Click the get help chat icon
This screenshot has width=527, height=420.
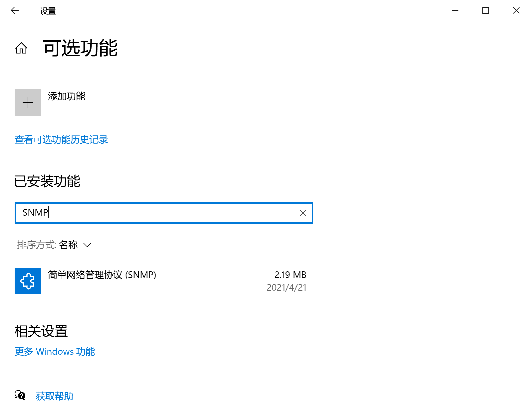point(20,395)
